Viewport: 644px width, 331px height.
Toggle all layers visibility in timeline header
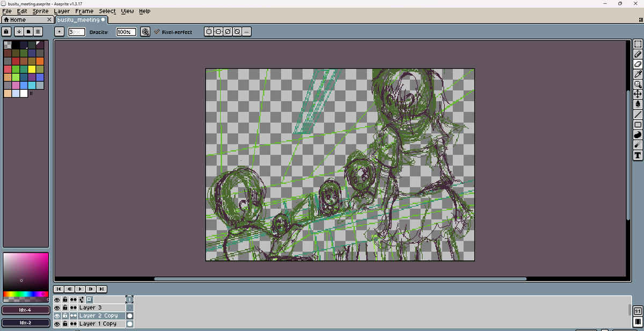[x=57, y=300]
